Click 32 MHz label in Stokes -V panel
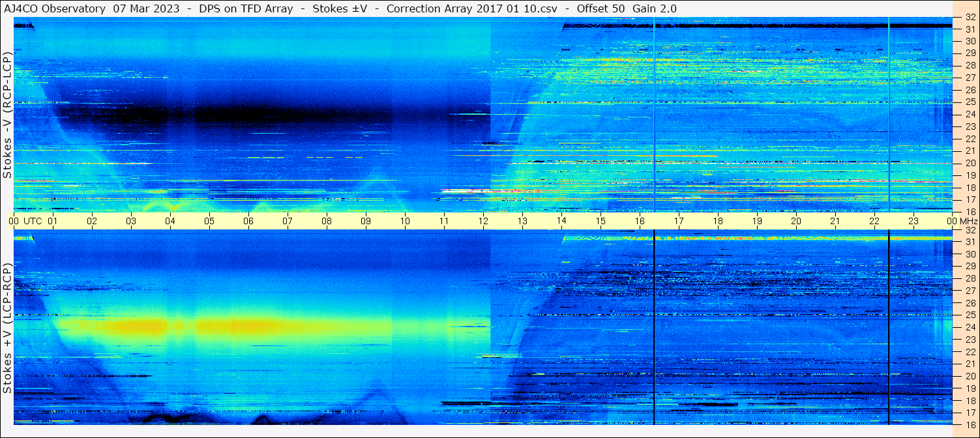The width and height of the screenshot is (980, 438). (970, 18)
